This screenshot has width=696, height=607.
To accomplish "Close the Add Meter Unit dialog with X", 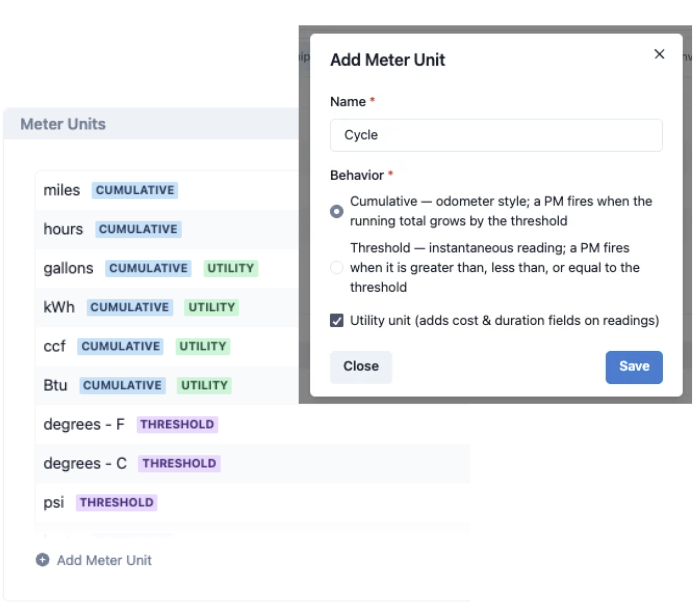I will tap(659, 54).
